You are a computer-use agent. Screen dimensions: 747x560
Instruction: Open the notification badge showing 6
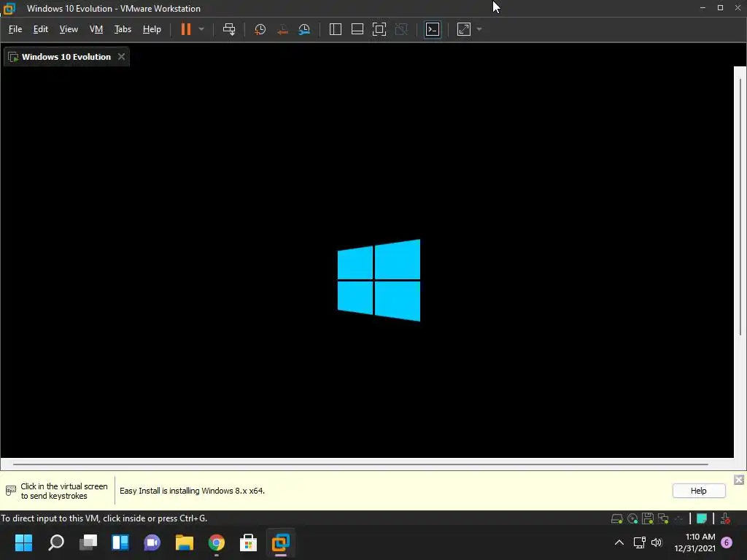click(727, 542)
